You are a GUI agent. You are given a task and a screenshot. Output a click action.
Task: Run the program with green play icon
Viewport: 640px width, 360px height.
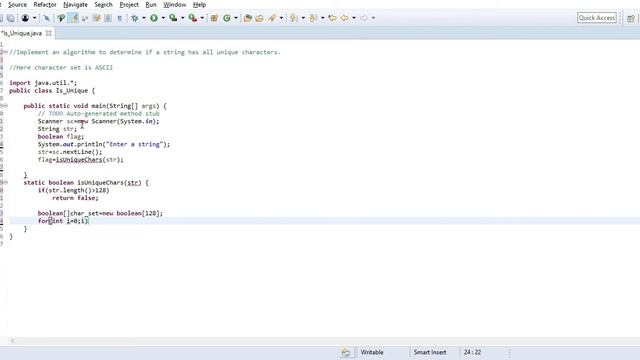(154, 18)
